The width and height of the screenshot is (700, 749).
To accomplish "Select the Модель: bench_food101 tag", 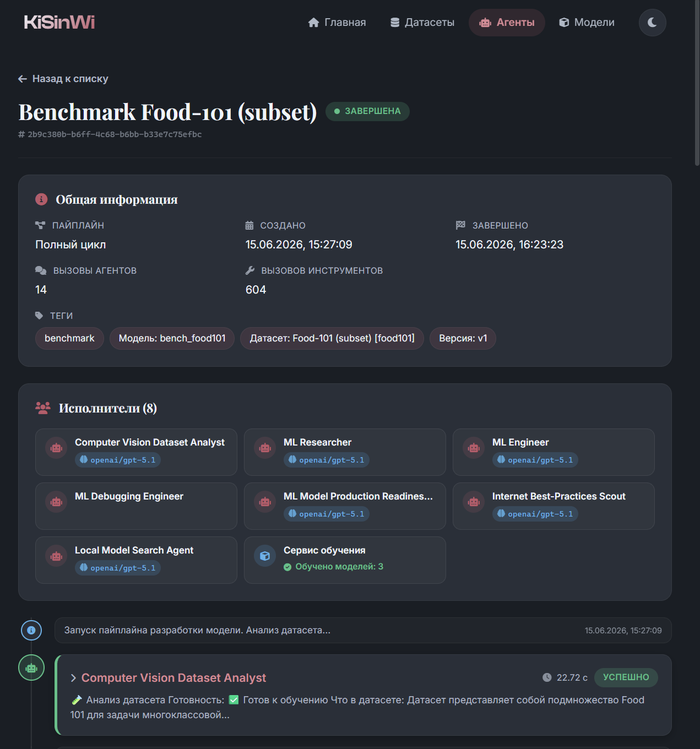I will point(172,338).
